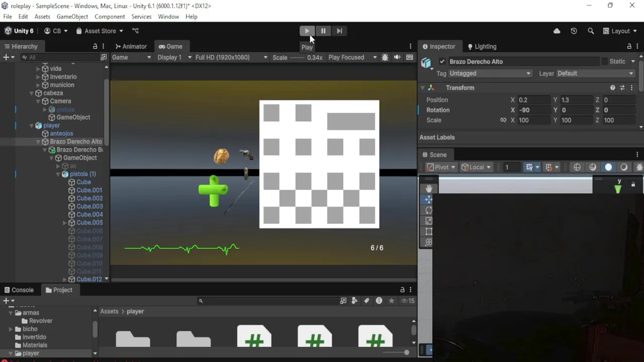
Task: Open the CB account dropdown
Action: (x=55, y=31)
